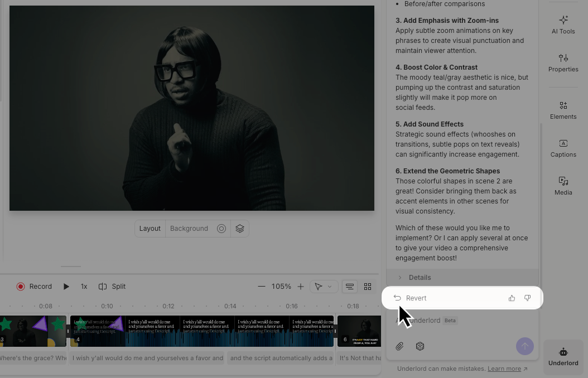Open the Properties sidebar panel

tap(563, 62)
